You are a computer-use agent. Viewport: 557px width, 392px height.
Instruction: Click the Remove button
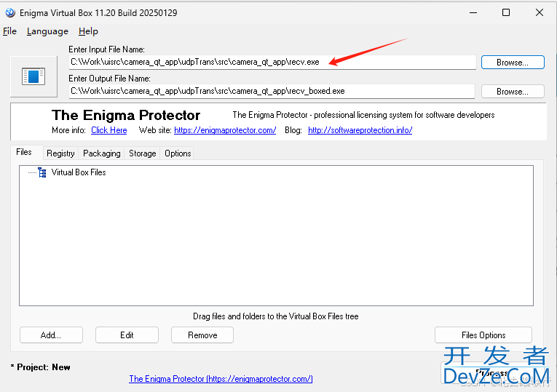[x=202, y=335]
